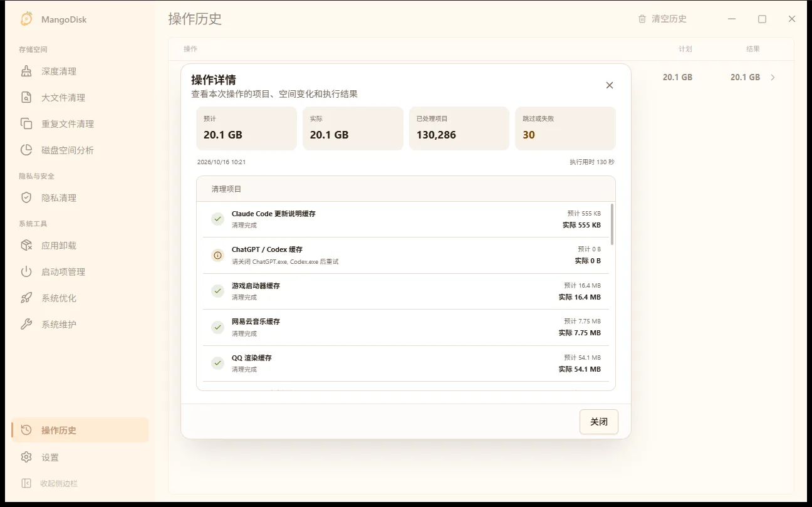The image size is (812, 507).
Task: Click the 系统优化 rocket icon
Action: [x=26, y=298]
